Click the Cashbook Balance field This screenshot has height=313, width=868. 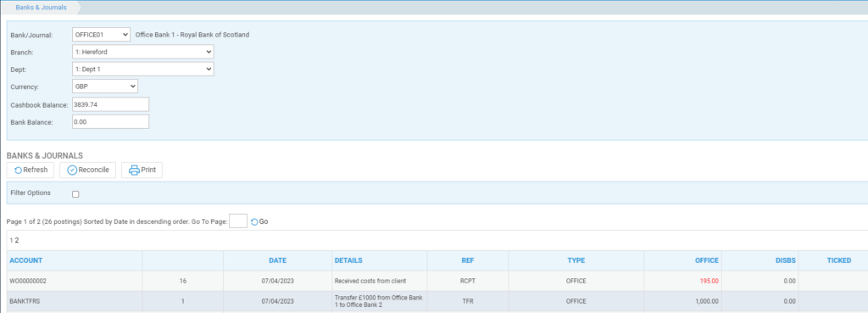110,104
